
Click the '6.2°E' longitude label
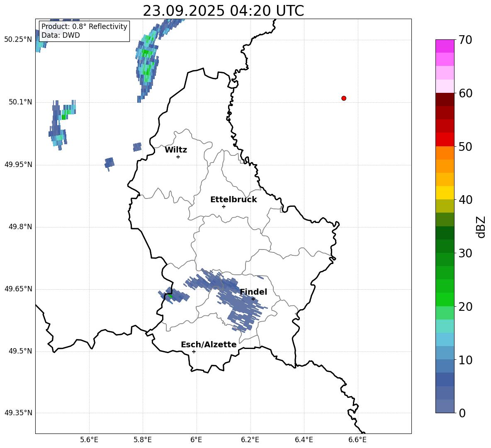pos(250,440)
